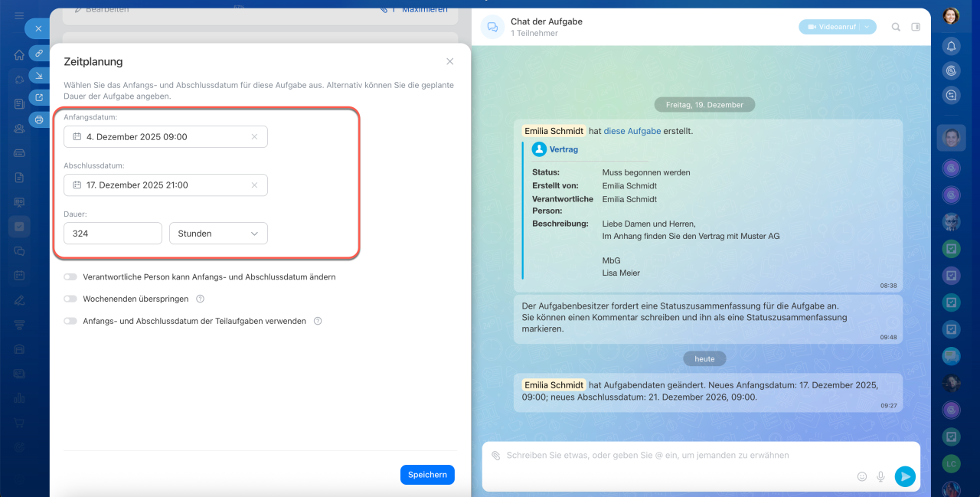980x497 pixels.
Task: Open in new window side label icon
Action: pos(39,97)
